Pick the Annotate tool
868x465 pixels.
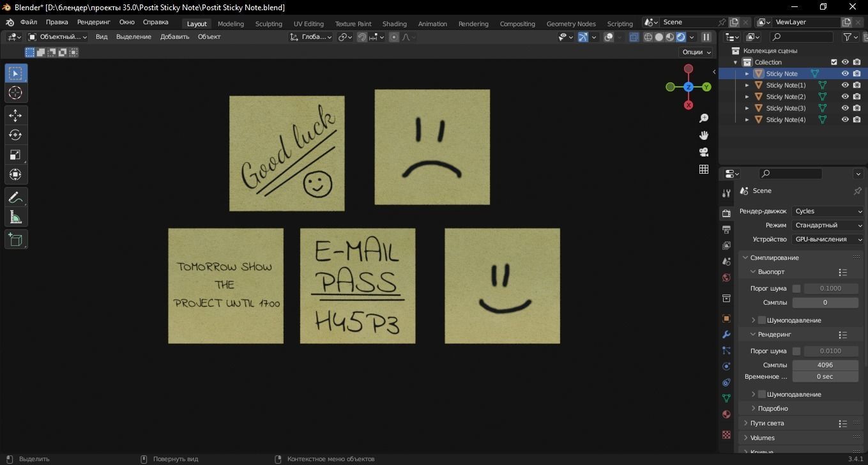click(15, 197)
